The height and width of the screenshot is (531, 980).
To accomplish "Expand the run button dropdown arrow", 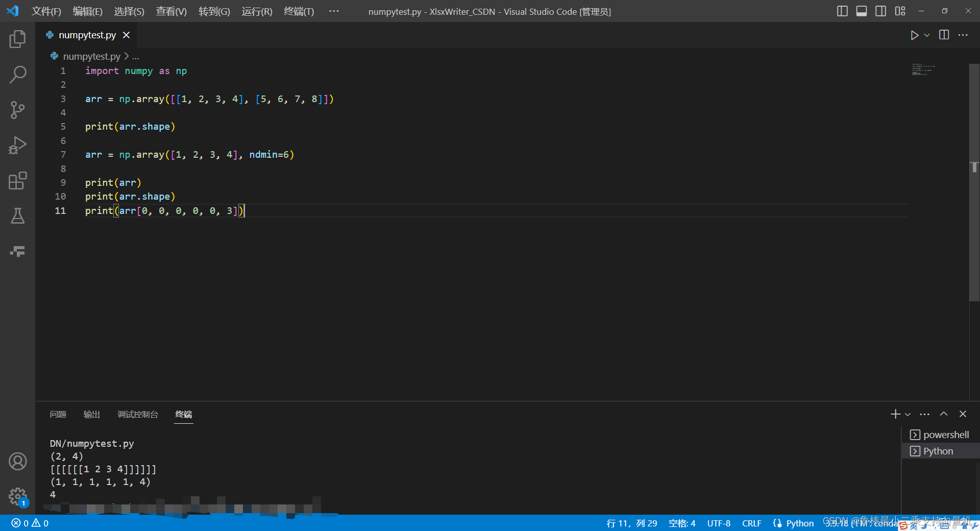I will tap(927, 35).
